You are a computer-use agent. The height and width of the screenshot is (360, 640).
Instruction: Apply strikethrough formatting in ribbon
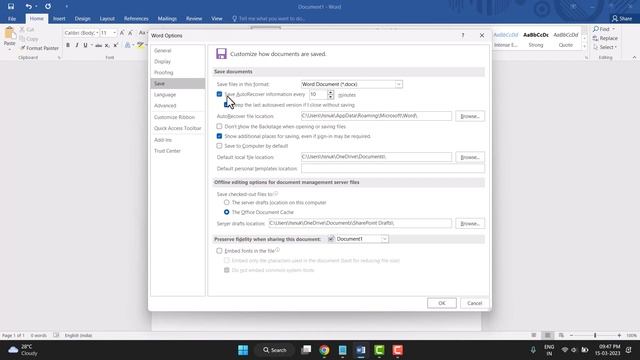pos(98,45)
